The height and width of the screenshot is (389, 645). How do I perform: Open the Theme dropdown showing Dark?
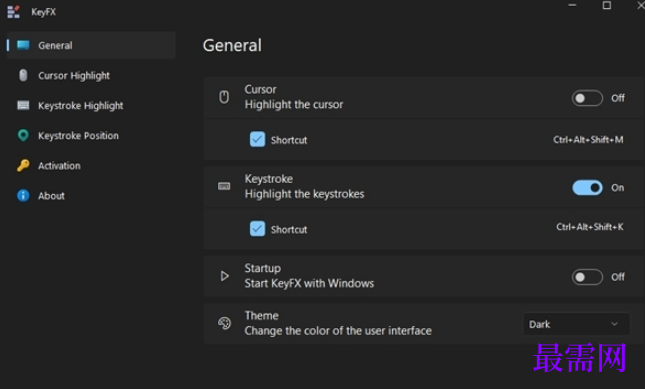[576, 324]
